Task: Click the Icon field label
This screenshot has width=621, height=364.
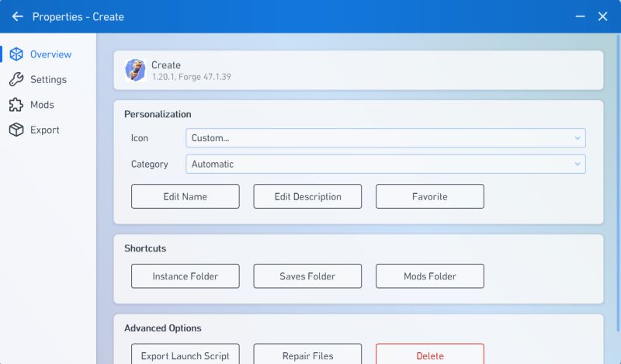Action: click(x=140, y=138)
